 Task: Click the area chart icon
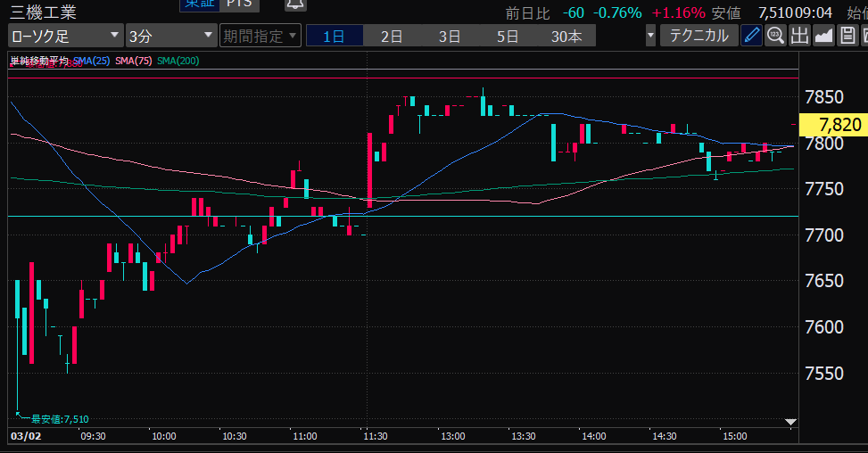coord(823,36)
